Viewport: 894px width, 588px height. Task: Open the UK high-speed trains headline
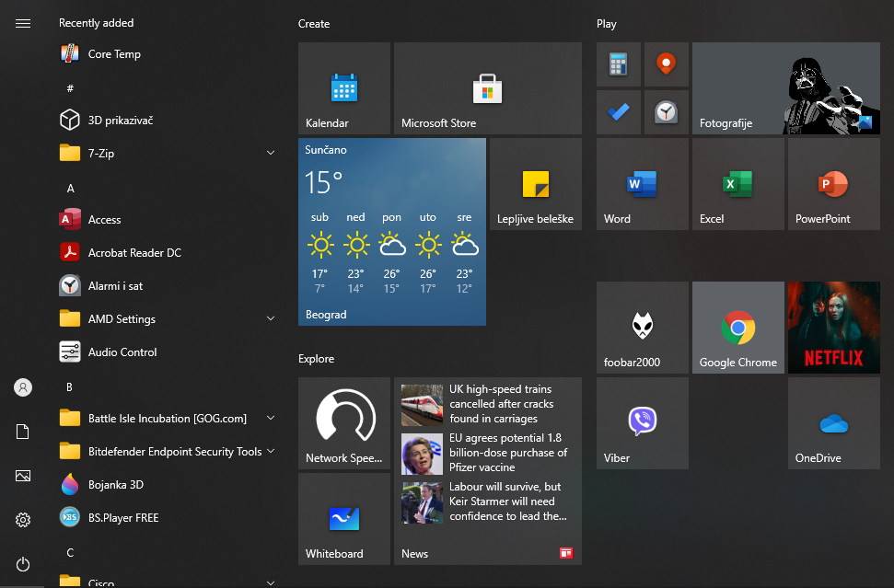(x=488, y=404)
